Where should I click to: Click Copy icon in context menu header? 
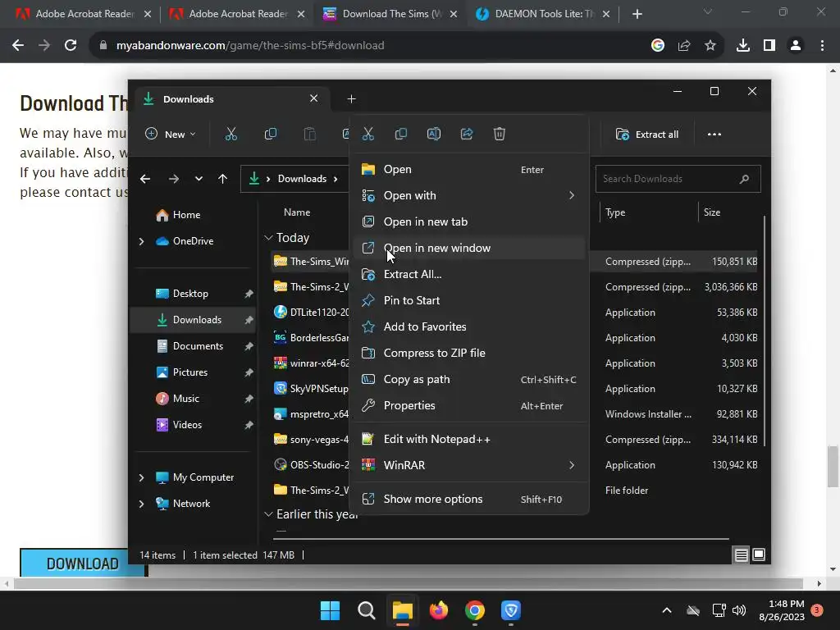[400, 134]
